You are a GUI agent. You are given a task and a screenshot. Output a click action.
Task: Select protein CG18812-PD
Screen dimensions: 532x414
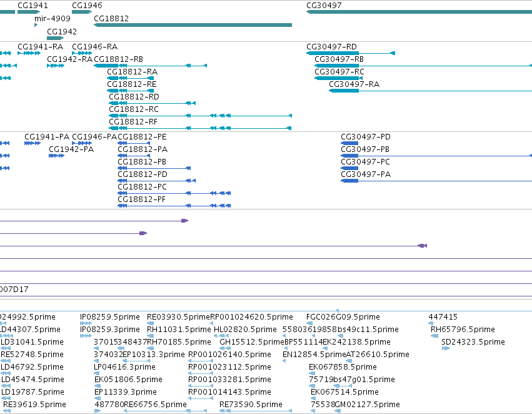tap(143, 174)
